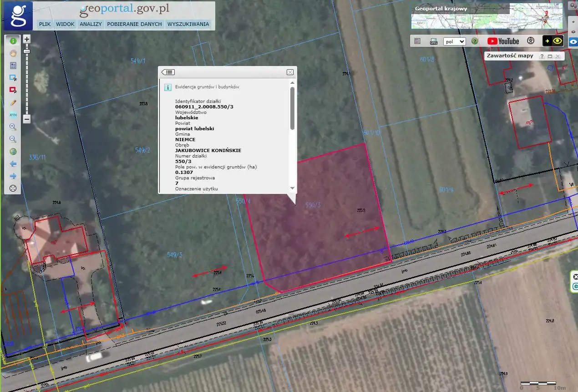Open the ANALIZY menu
This screenshot has width=578, height=392.
[x=91, y=24]
